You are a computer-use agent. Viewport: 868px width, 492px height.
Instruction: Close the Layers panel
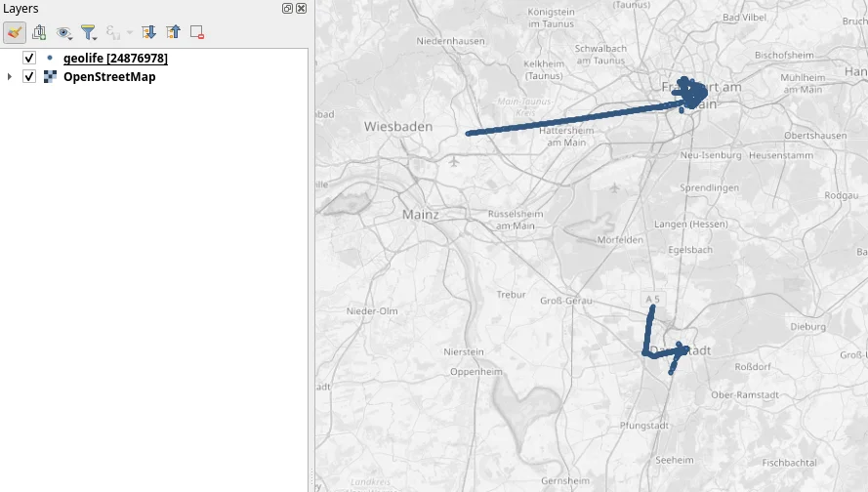(301, 8)
